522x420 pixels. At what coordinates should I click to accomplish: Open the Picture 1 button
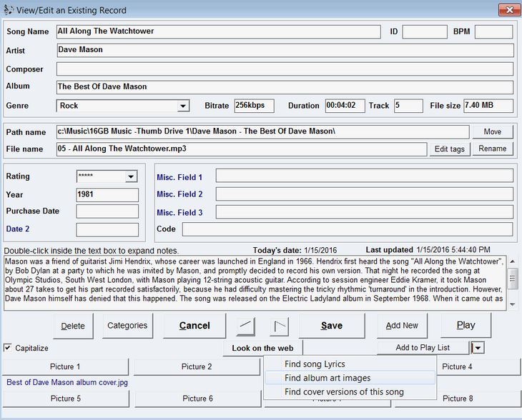[x=65, y=366]
